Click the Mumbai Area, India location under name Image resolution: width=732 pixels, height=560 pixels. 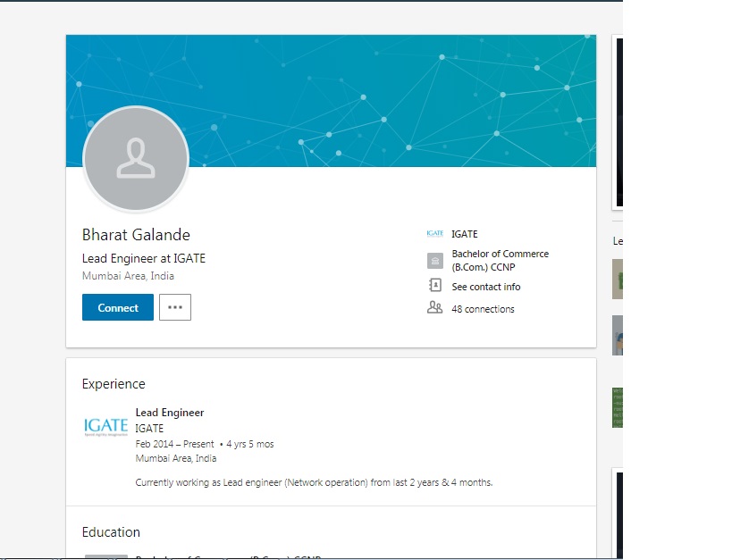coord(128,276)
